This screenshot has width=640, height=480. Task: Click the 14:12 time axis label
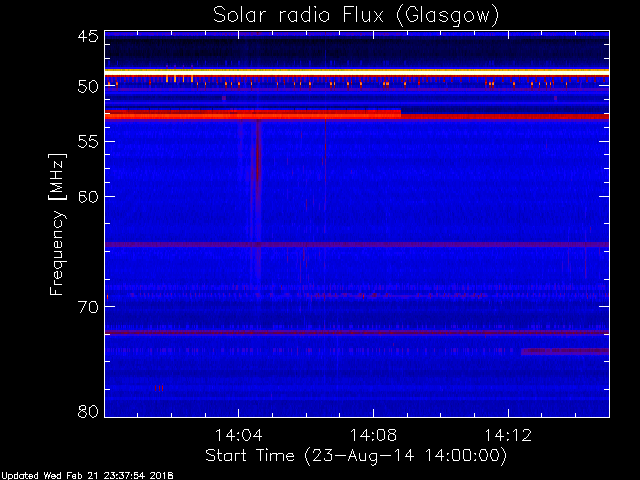(x=508, y=435)
